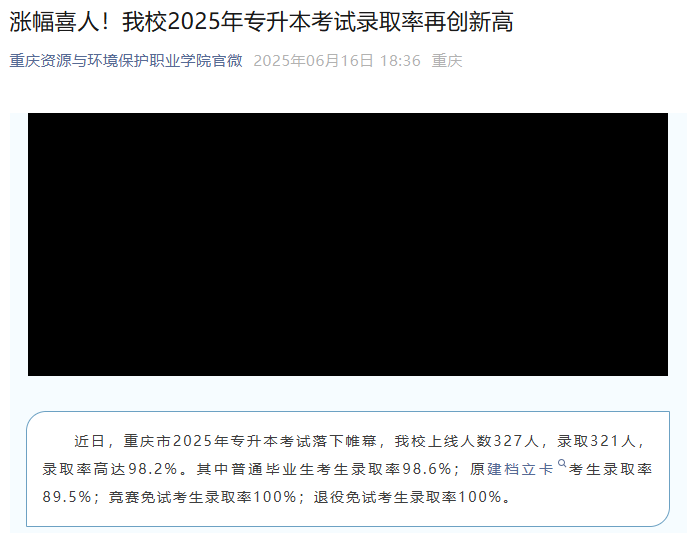Click the 18:36 publish time
The width and height of the screenshot is (688, 533).
[x=400, y=61]
